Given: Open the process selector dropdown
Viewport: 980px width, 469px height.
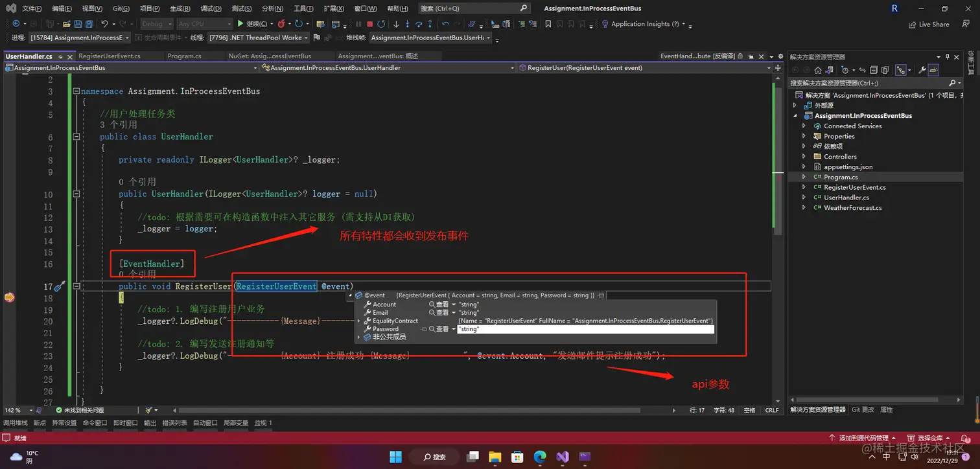Looking at the screenshot, I should pyautogui.click(x=79, y=38).
